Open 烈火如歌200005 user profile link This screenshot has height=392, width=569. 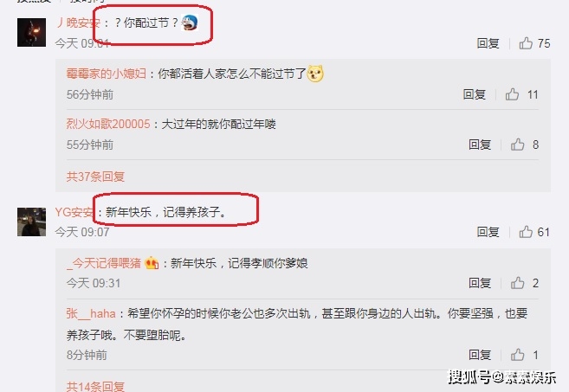(108, 124)
